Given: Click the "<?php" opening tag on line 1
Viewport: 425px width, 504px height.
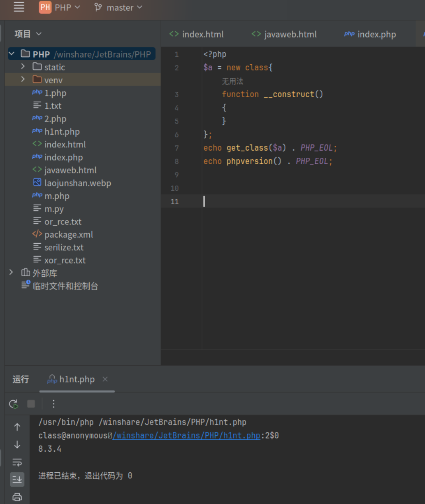Looking at the screenshot, I should 215,54.
